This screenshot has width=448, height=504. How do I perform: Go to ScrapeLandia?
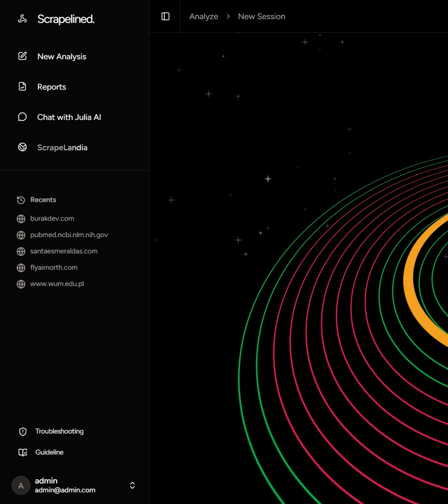62,147
